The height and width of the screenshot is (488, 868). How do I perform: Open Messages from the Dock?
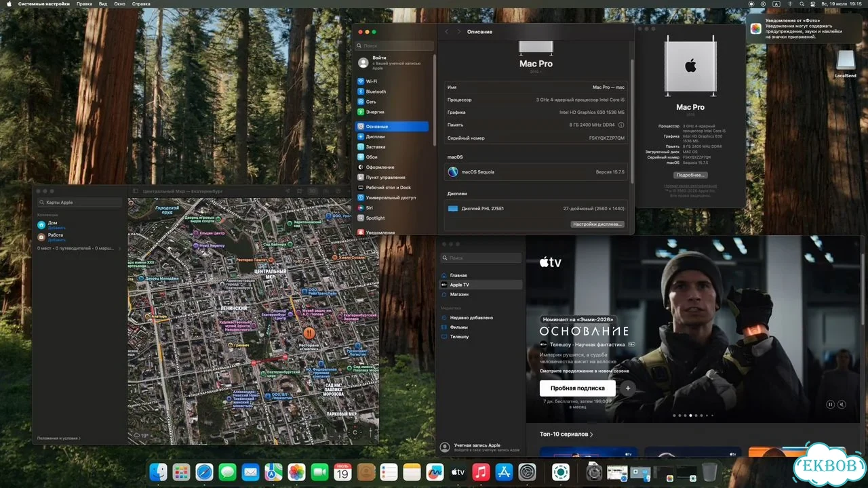pyautogui.click(x=227, y=472)
